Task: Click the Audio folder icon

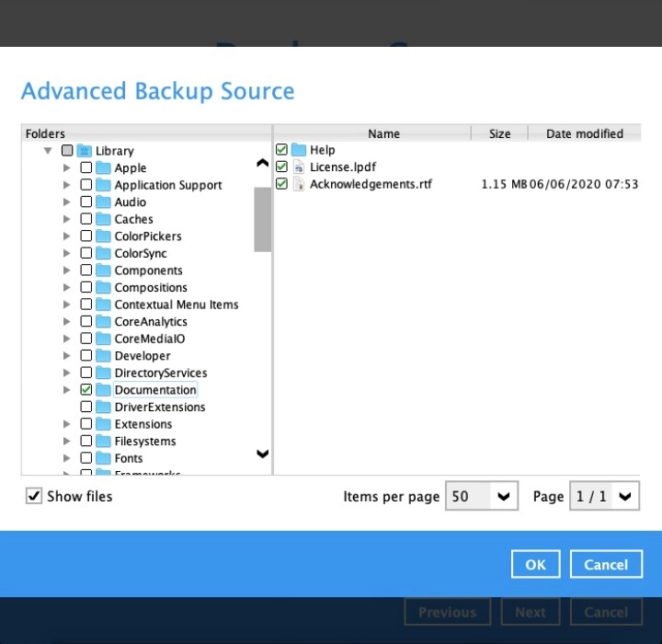Action: pyautogui.click(x=103, y=202)
